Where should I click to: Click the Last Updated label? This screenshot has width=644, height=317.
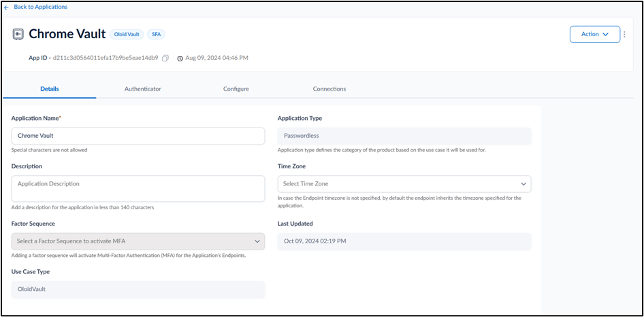click(295, 224)
